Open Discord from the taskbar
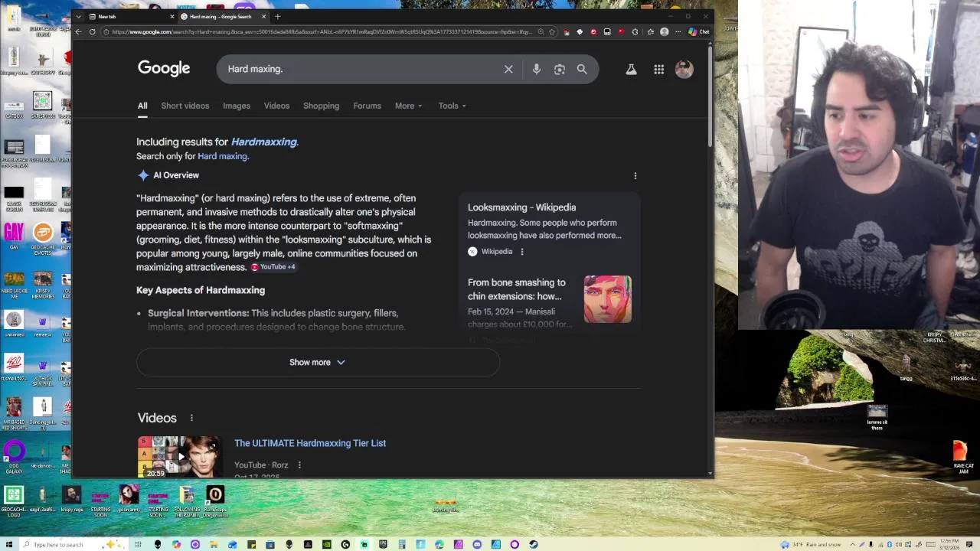 pos(477,544)
